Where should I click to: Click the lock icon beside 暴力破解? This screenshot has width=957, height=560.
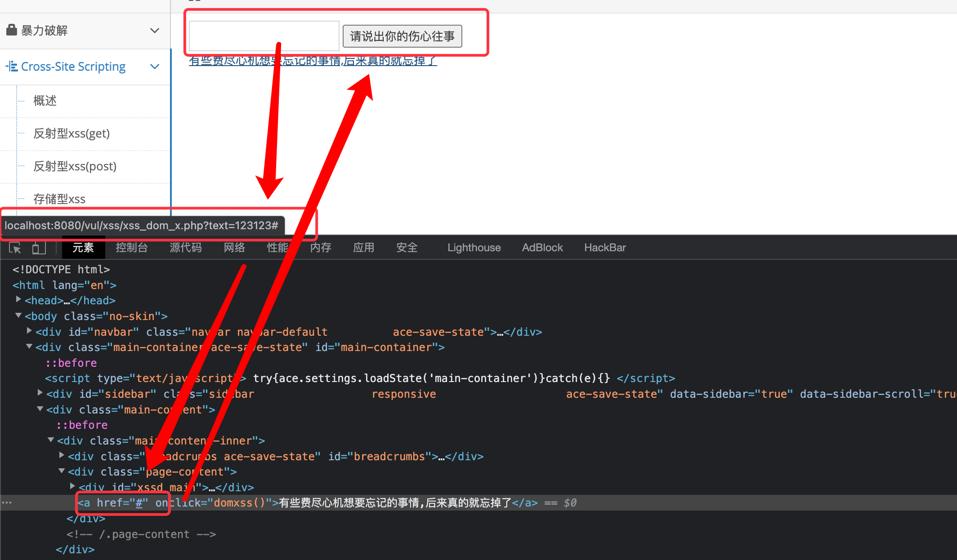(12, 30)
